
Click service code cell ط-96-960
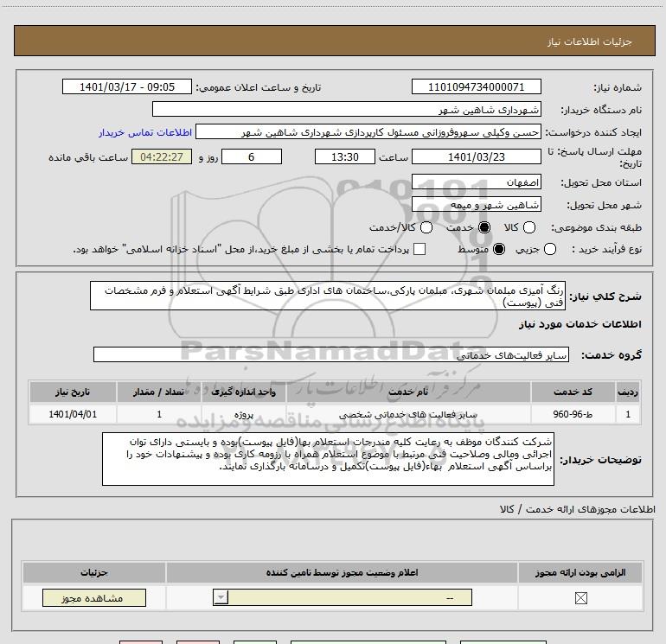573,414
